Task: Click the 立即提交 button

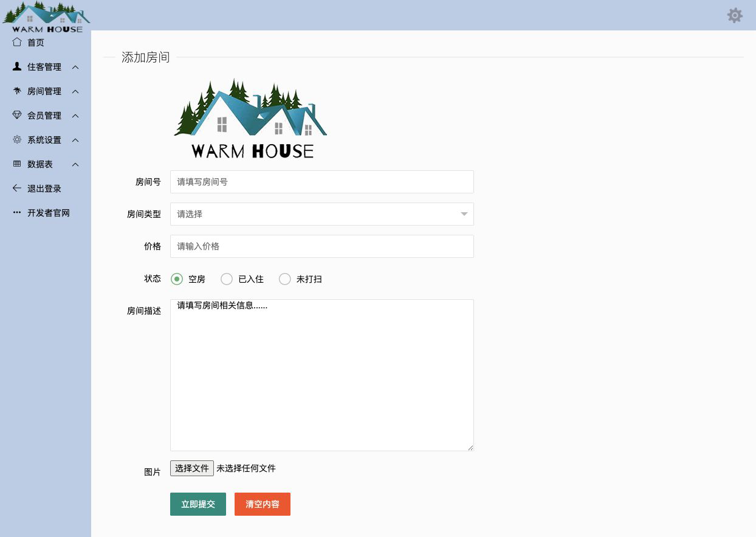Action: 198,504
